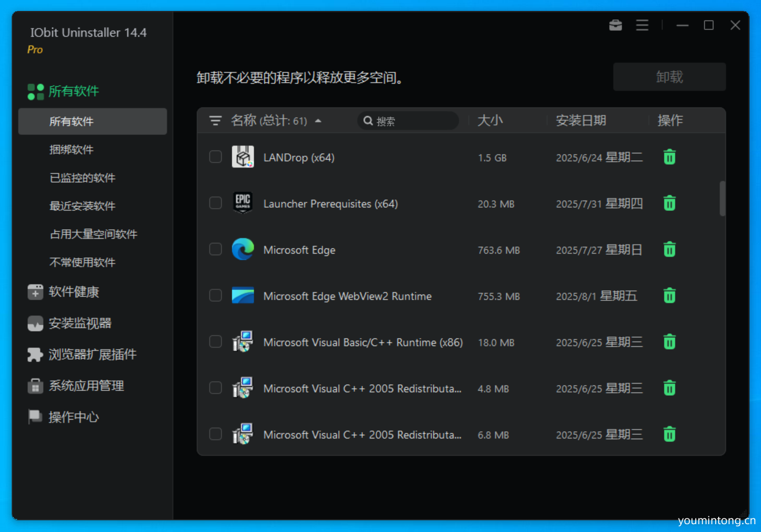Viewport: 761px width, 532px height.
Task: Click the Microsoft Edge WebView2 Runtime name
Action: (x=347, y=297)
